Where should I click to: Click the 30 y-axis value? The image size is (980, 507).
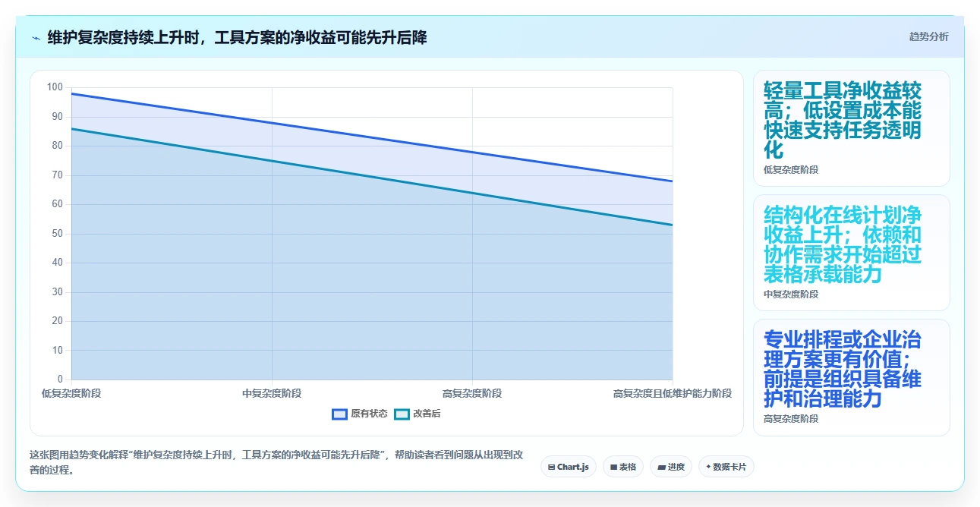57,292
